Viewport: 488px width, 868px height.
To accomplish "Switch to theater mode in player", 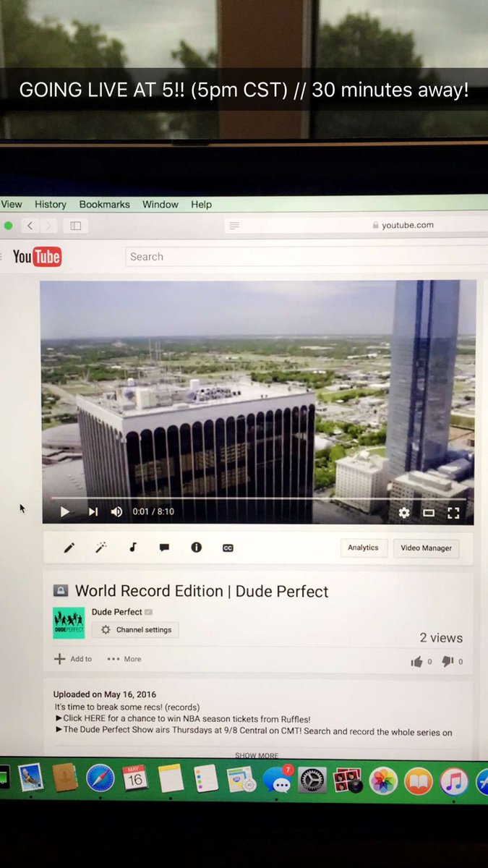I will coord(429,513).
